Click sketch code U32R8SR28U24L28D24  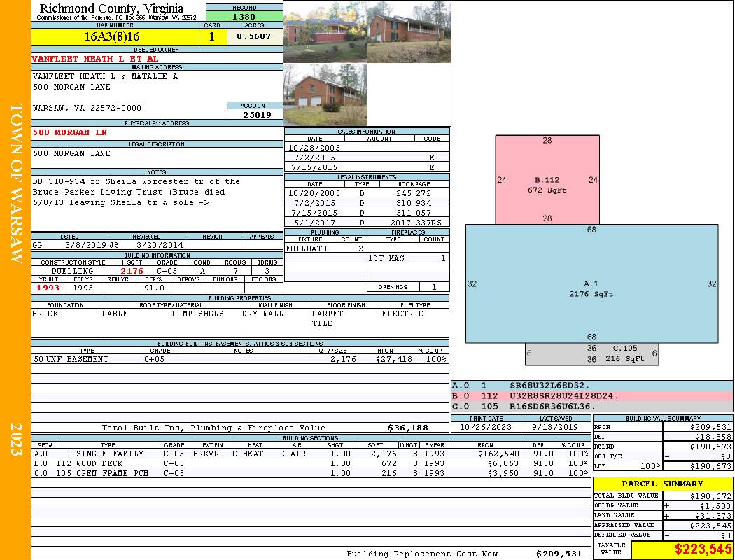(x=564, y=396)
